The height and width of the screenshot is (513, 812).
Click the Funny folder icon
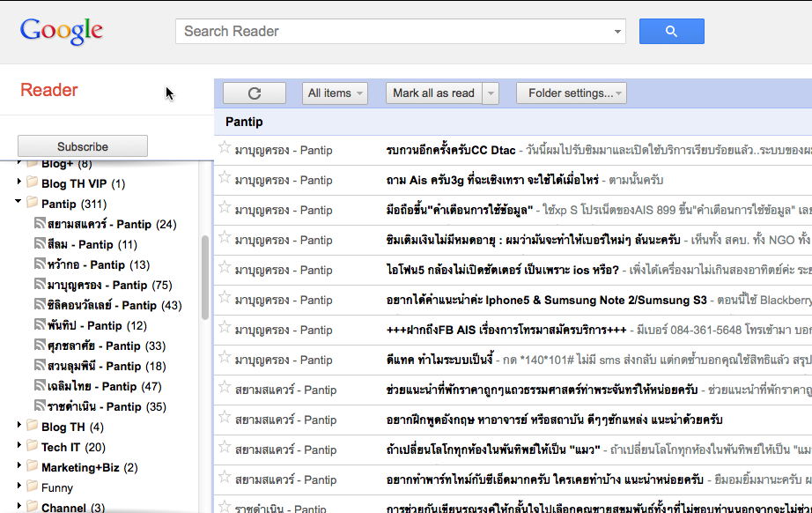(32, 486)
